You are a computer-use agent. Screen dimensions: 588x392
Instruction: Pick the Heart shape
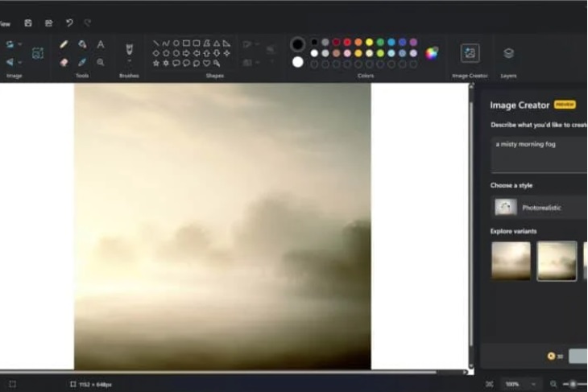coord(207,63)
